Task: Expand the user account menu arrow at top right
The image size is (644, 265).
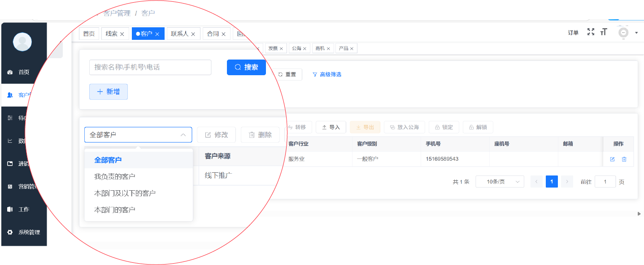Action: click(636, 33)
